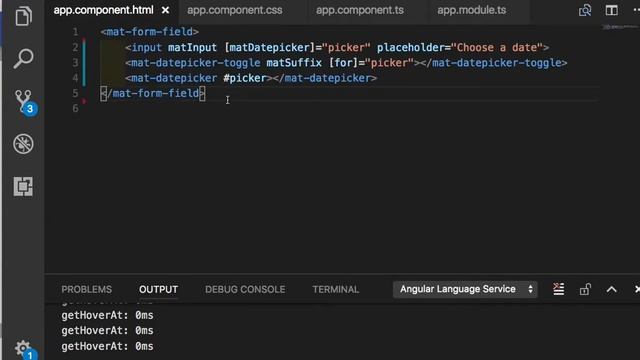Click the opening mat-form-field tag
The height and width of the screenshot is (360, 640).
(x=150, y=32)
